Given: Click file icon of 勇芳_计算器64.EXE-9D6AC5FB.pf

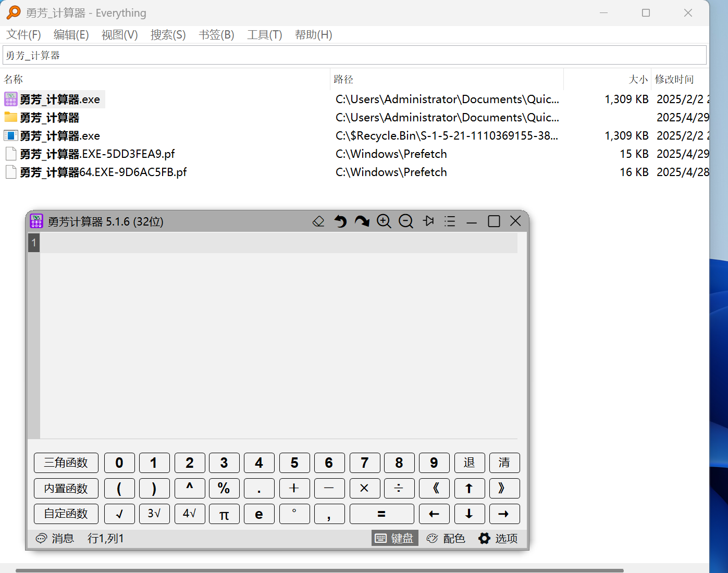Looking at the screenshot, I should click(x=11, y=172).
